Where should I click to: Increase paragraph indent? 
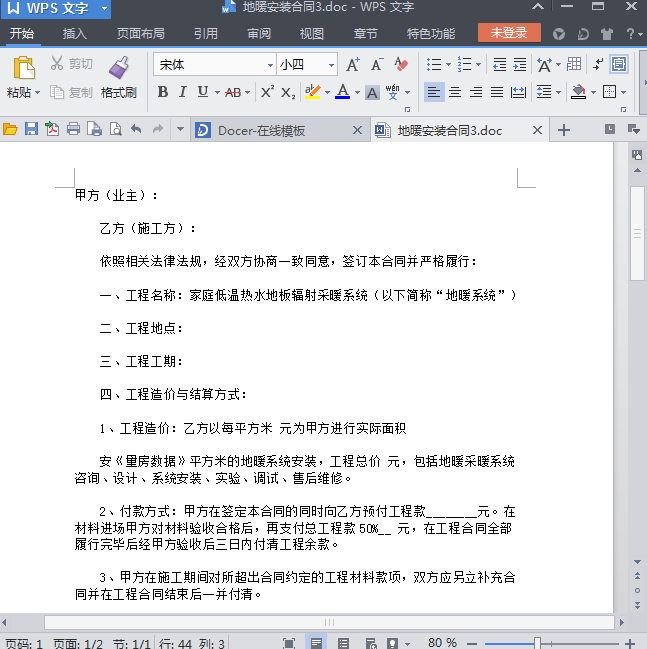(520, 65)
